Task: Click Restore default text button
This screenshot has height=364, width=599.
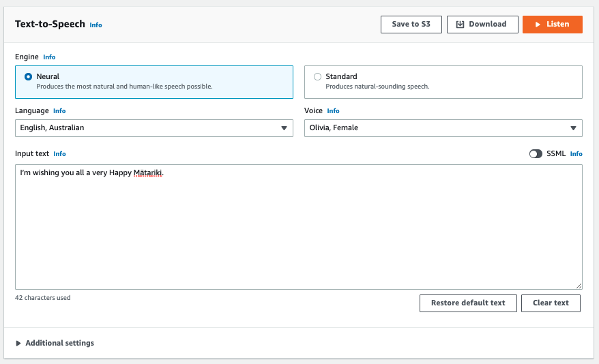Action: click(468, 303)
